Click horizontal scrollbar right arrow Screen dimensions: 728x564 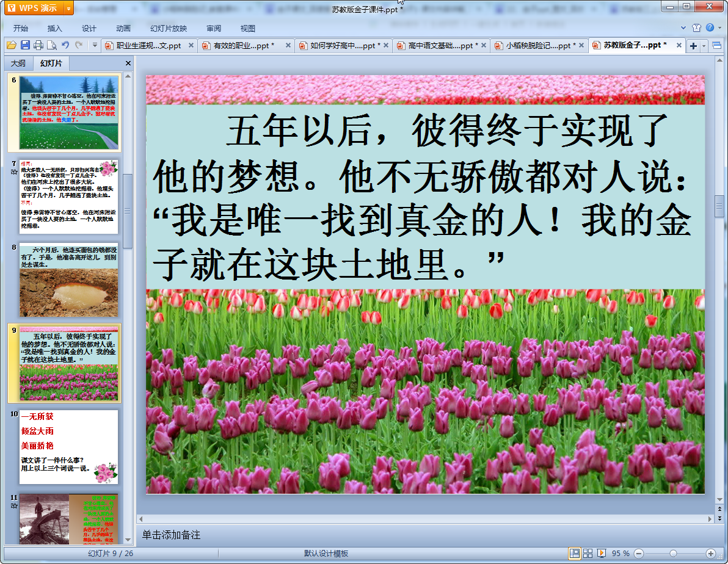coord(710,519)
